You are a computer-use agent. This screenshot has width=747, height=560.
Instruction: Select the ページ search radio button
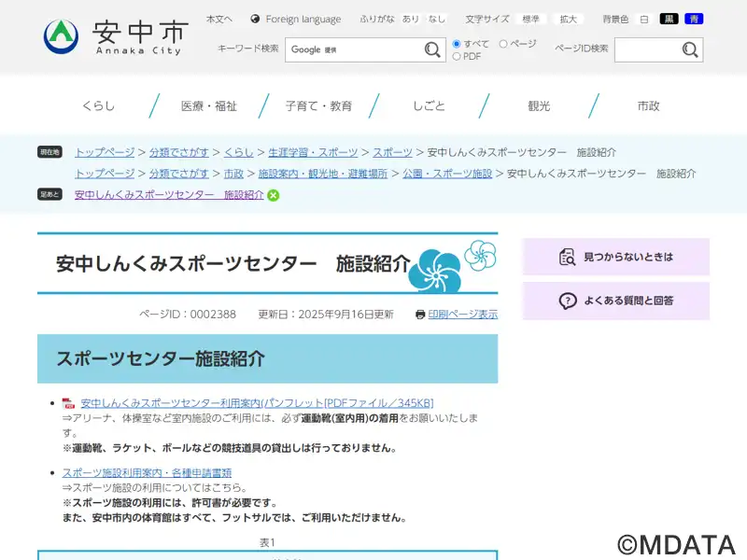pos(503,44)
